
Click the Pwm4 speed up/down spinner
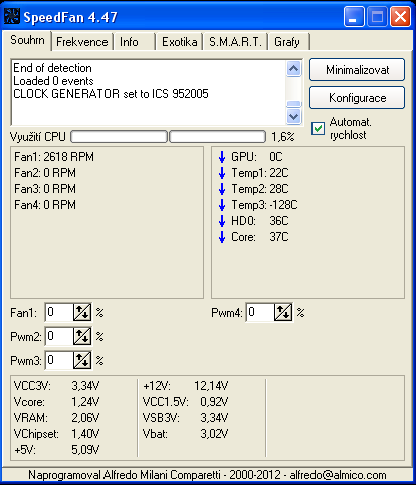pyautogui.click(x=283, y=312)
